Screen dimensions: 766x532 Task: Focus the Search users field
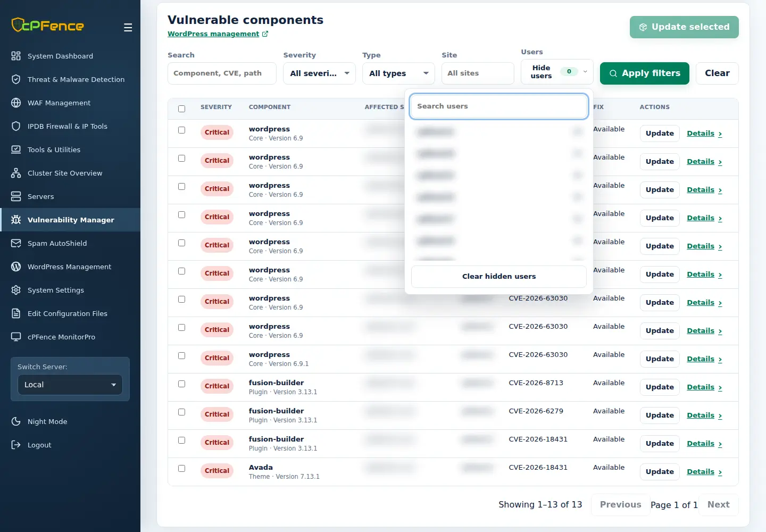pyautogui.click(x=499, y=106)
